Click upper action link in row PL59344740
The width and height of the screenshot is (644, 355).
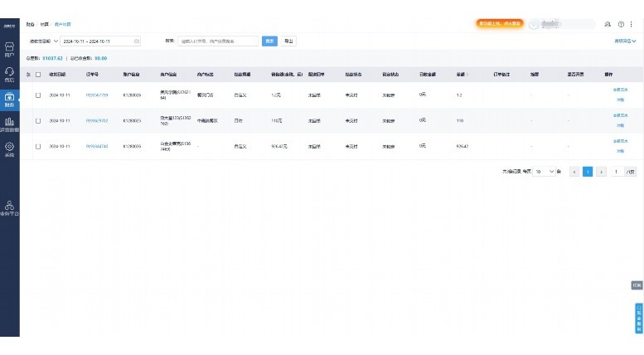click(x=620, y=141)
